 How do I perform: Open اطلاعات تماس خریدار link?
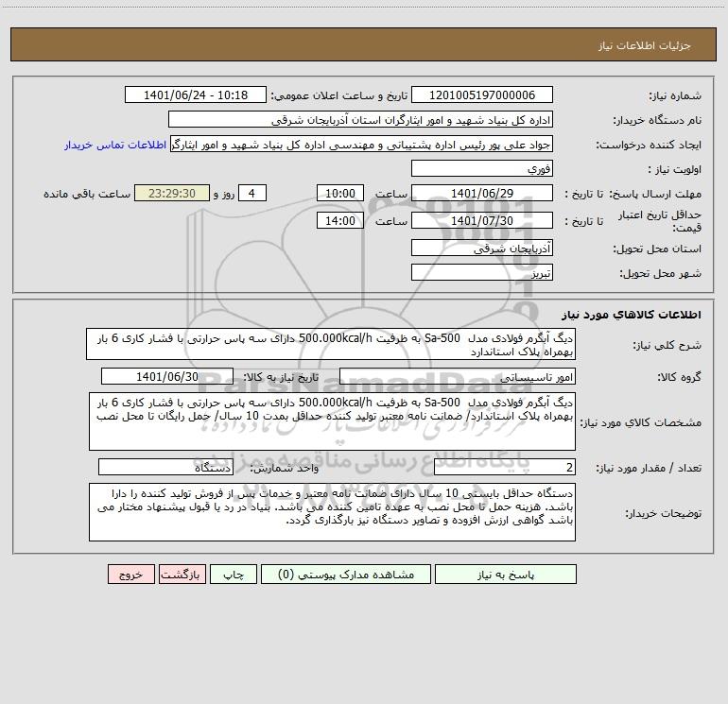click(x=115, y=145)
